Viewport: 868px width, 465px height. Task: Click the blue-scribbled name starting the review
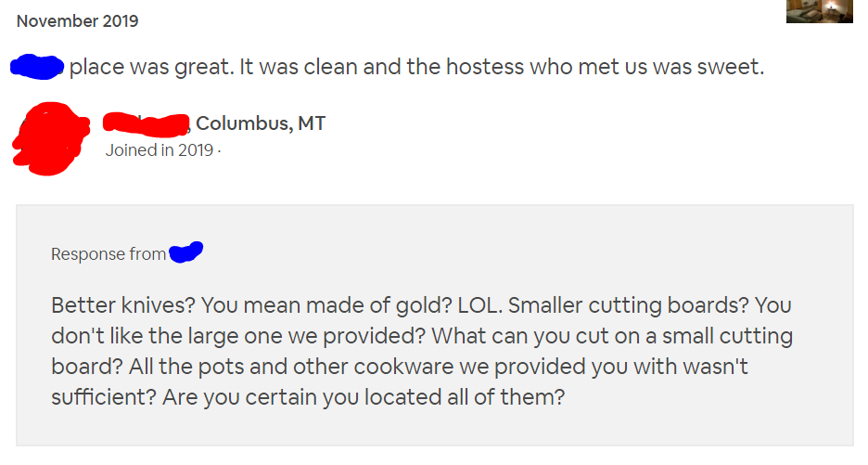pos(37,67)
